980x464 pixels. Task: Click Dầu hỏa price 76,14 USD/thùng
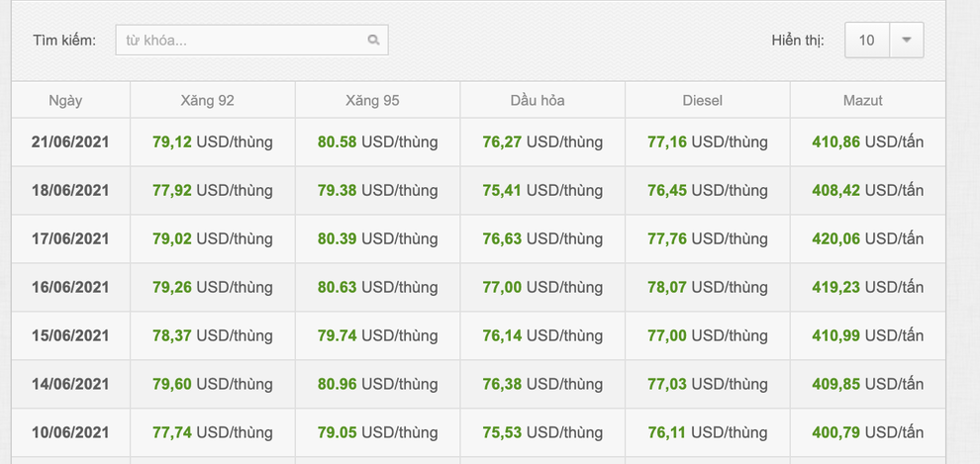[542, 336]
